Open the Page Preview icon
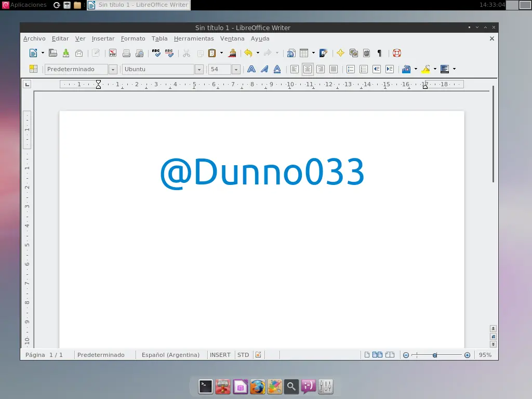Screen dimensions: 532x399 pyautogui.click(x=139, y=53)
